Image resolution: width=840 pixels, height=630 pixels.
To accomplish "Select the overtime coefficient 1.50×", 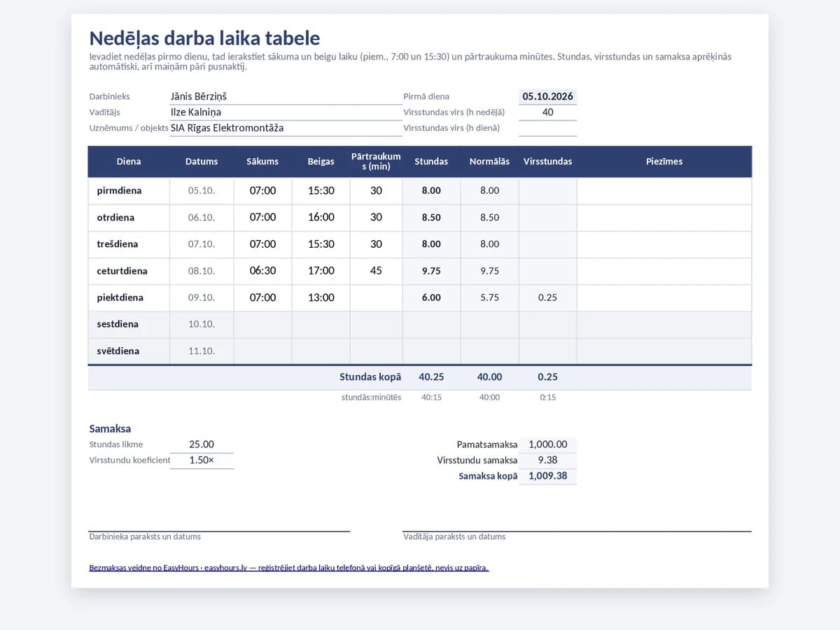I will point(202,460).
